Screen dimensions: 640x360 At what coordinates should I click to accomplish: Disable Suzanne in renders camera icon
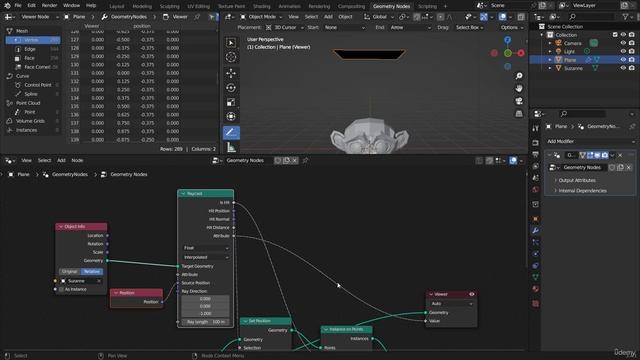[x=632, y=68]
